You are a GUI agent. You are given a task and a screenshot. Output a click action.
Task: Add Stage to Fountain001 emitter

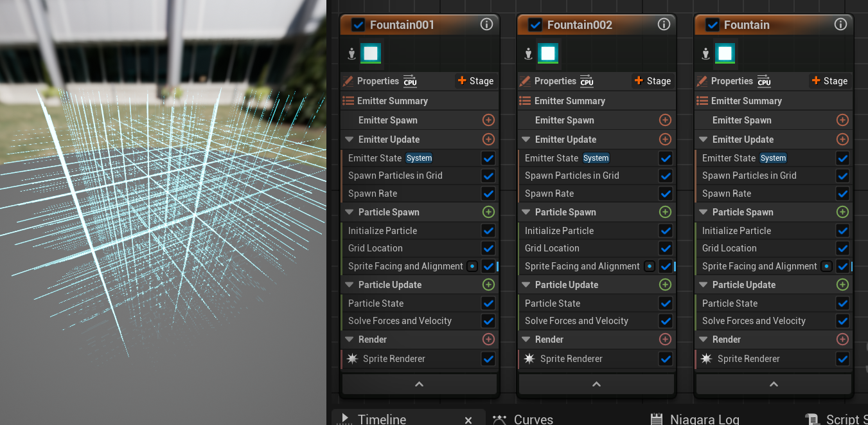tap(475, 81)
